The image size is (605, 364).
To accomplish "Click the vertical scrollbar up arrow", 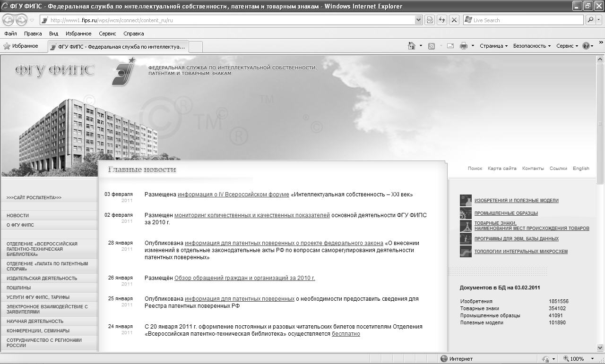I will point(600,59).
